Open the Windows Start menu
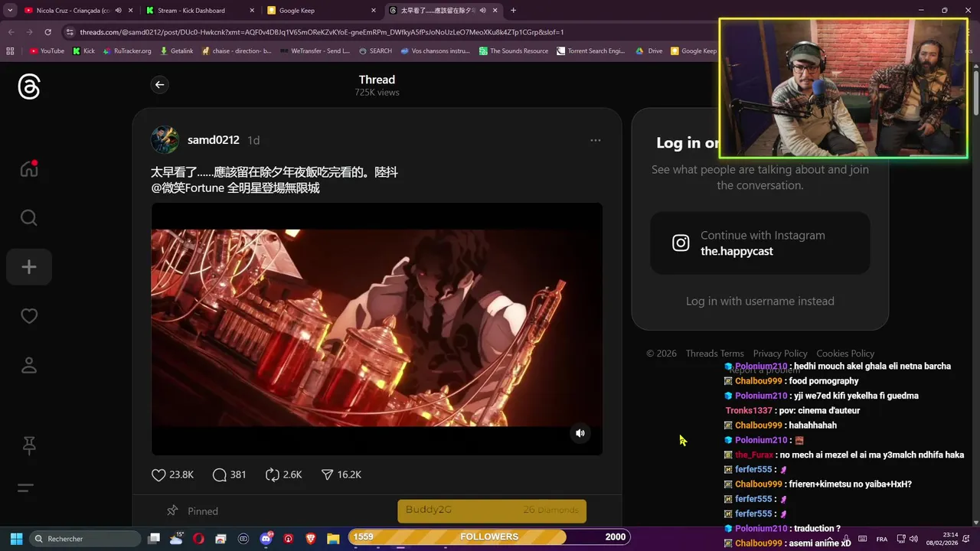This screenshot has width=980, height=551. coord(16,538)
